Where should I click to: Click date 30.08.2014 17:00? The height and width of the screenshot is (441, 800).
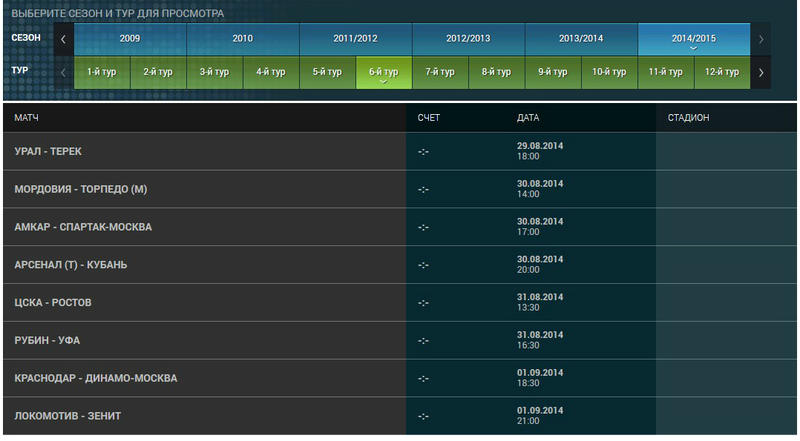[x=540, y=227]
